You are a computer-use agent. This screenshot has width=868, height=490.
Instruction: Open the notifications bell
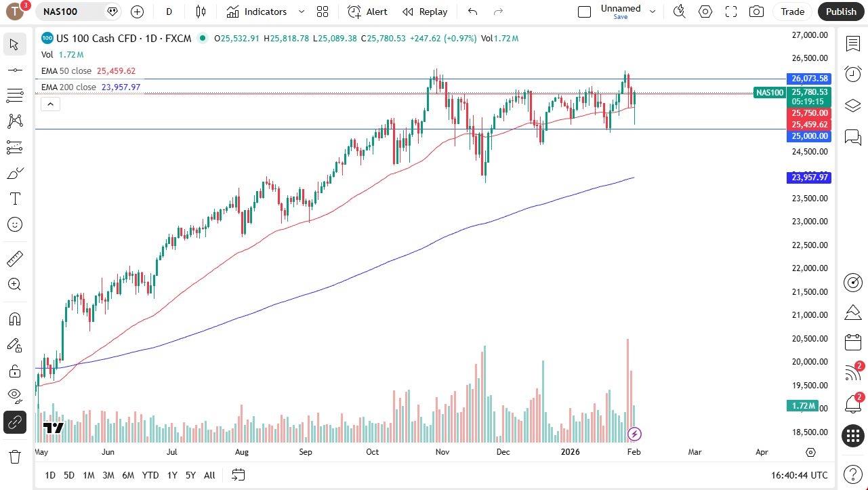[x=852, y=403]
